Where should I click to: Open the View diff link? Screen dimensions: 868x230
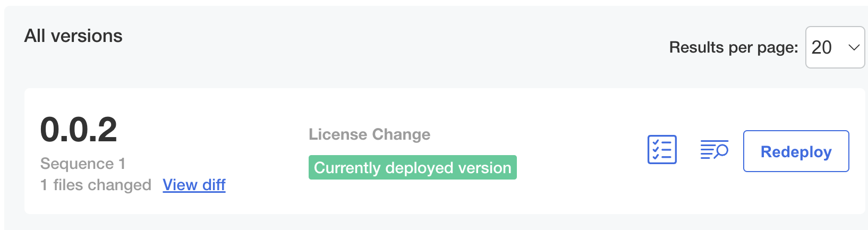point(194,185)
